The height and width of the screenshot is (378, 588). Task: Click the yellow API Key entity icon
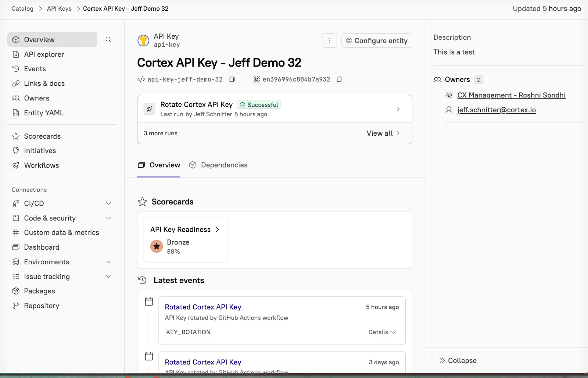click(x=143, y=40)
